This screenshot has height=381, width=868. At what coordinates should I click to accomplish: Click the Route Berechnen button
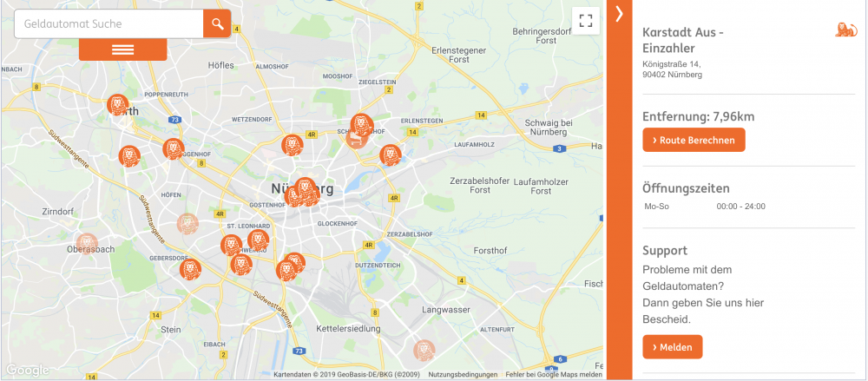coord(694,140)
